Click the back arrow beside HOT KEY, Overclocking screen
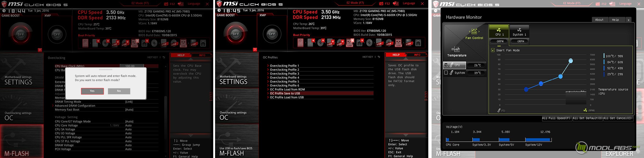 (164, 57)
